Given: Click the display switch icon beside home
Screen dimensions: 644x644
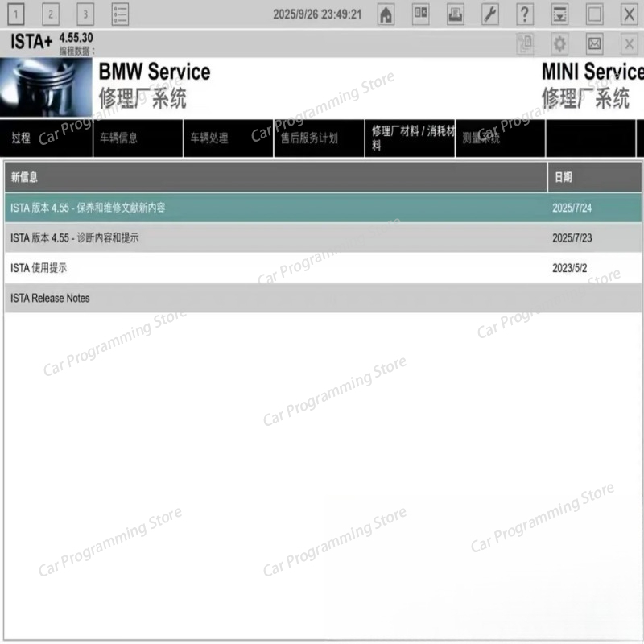Looking at the screenshot, I should 420,14.
